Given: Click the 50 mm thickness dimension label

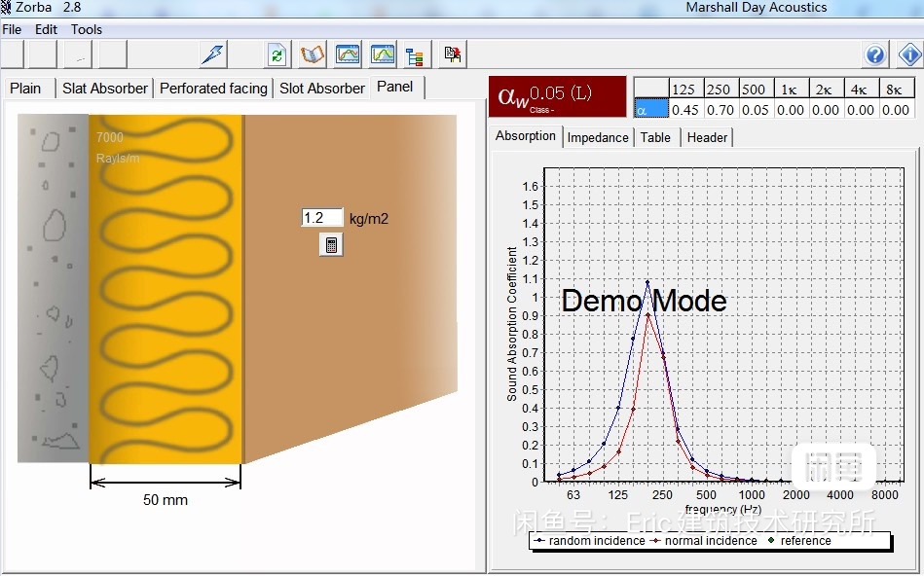Looking at the screenshot, I should 166,500.
